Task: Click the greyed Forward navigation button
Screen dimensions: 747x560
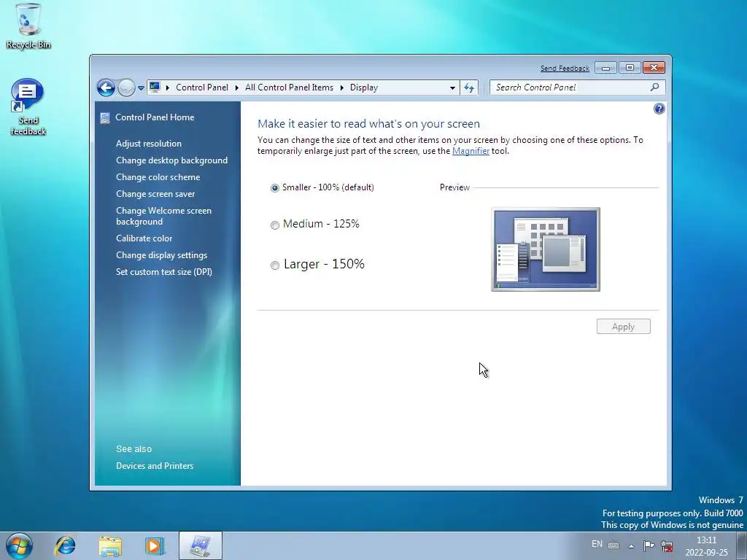Action: (x=126, y=87)
